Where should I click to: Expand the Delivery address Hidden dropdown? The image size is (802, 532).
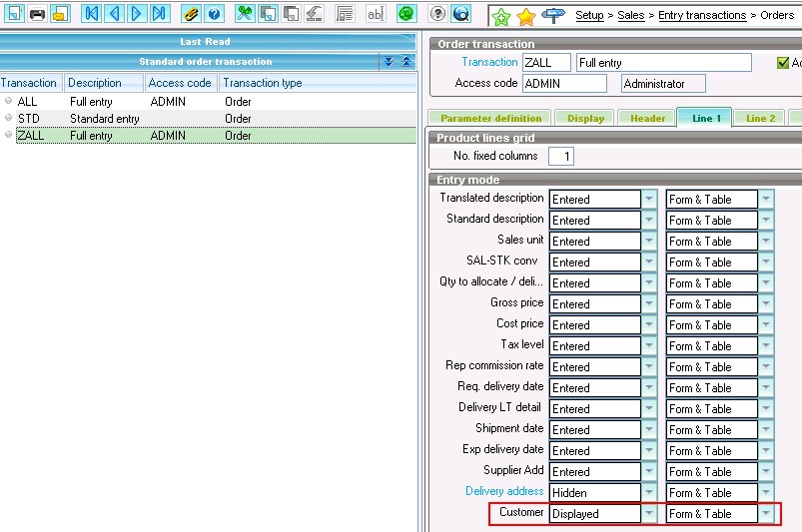coord(649,493)
